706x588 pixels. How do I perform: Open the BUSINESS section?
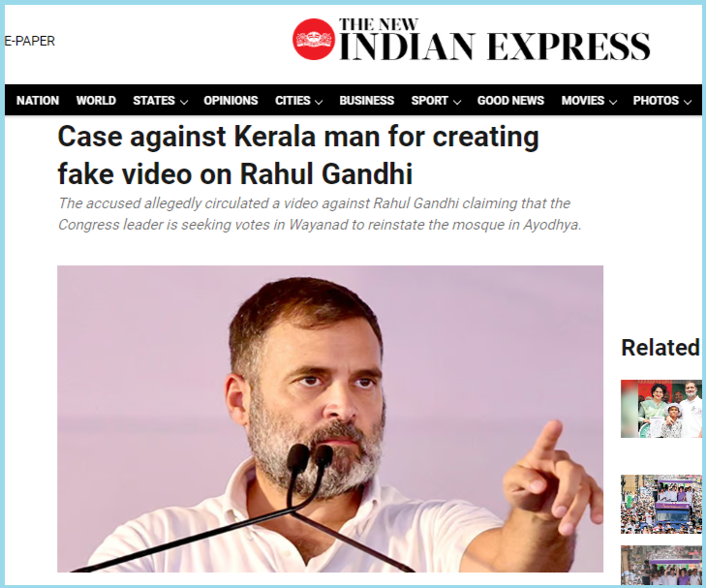pos(366,101)
